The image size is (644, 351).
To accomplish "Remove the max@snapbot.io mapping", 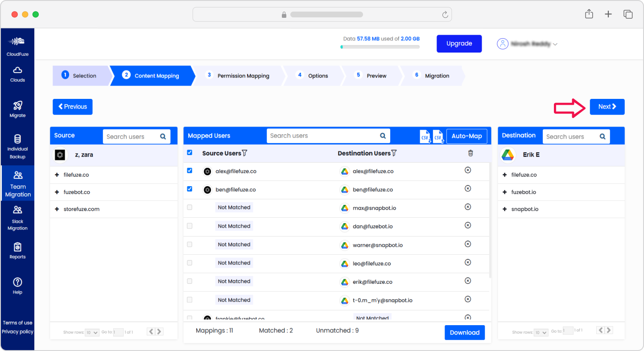I will (468, 207).
